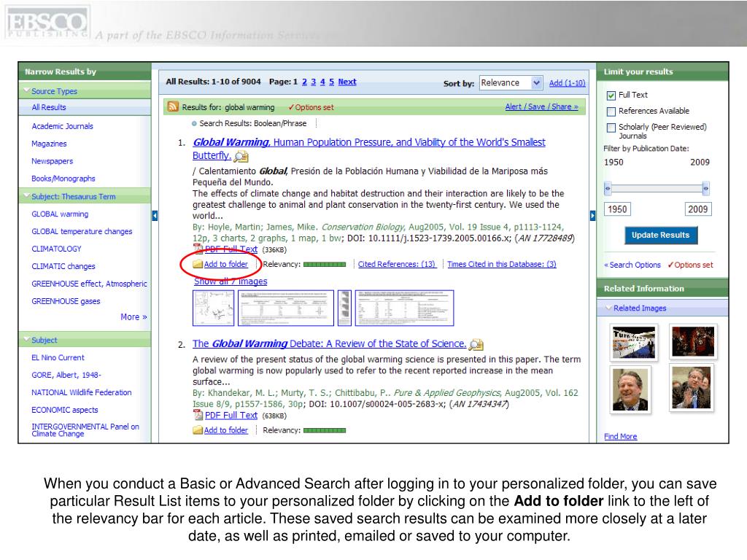Collapse right panel with the arrow handle
The image size is (747, 560).
(592, 216)
